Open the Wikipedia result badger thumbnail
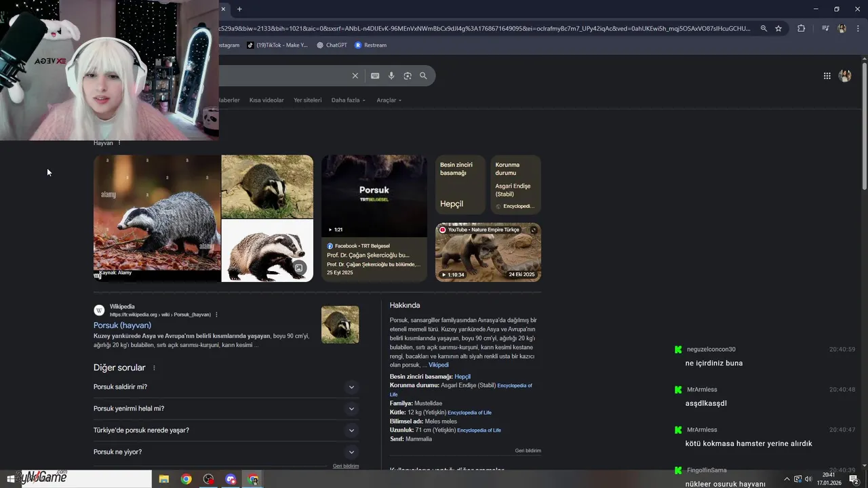The width and height of the screenshot is (868, 488). [x=340, y=325]
